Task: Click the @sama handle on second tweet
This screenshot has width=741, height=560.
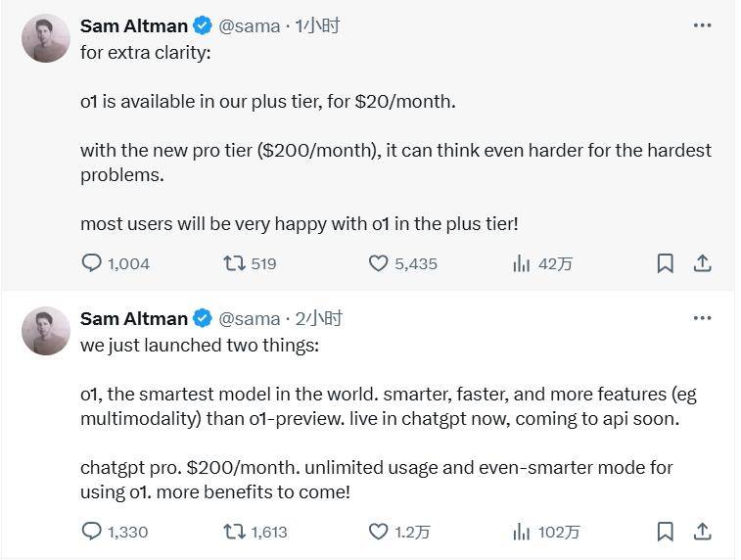Action: pyautogui.click(x=250, y=318)
